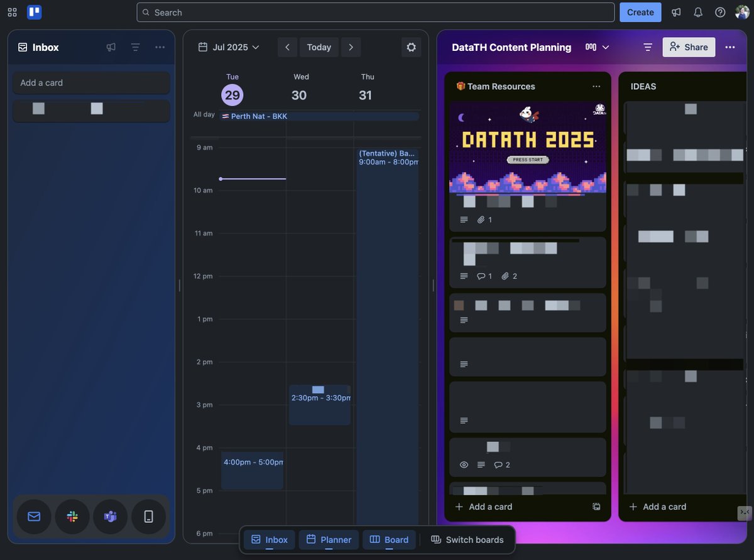Open planner settings gear
This screenshot has height=560, width=754.
(412, 47)
